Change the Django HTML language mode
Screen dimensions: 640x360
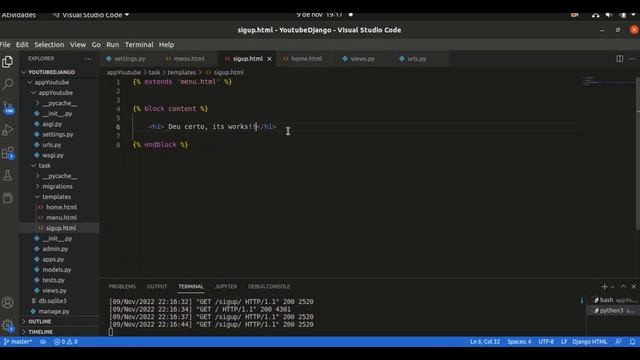[589, 342]
